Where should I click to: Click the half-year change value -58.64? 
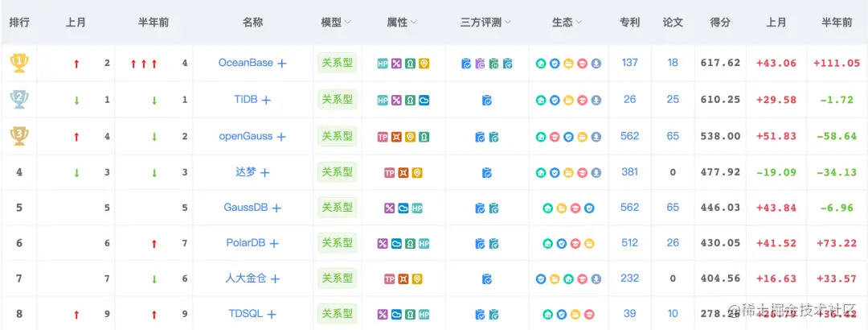837,136
